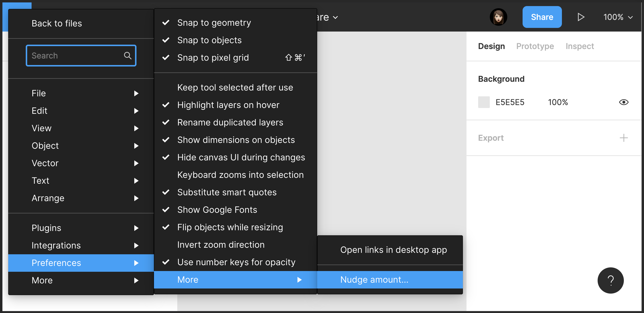The image size is (644, 313).
Task: Click the search magnifier icon
Action: (127, 56)
